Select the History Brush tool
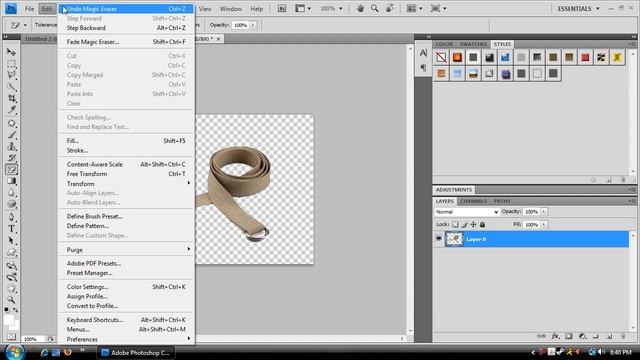Screen dimensions: 640x360 coord(11,158)
